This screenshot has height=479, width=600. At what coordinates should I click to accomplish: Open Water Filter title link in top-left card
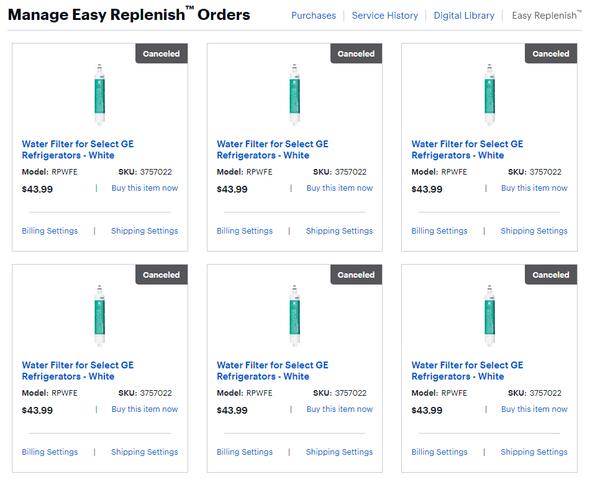pyautogui.click(x=77, y=149)
